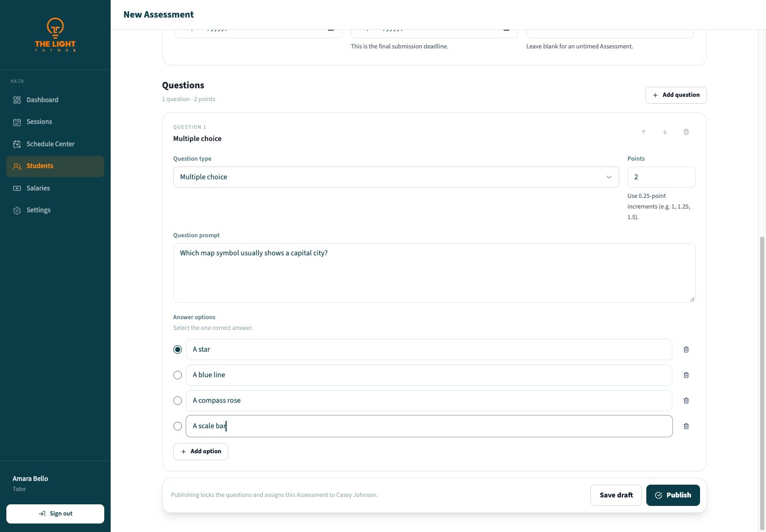The height and width of the screenshot is (532, 766).
Task: Click the Dashboard grid icon
Action: point(17,100)
